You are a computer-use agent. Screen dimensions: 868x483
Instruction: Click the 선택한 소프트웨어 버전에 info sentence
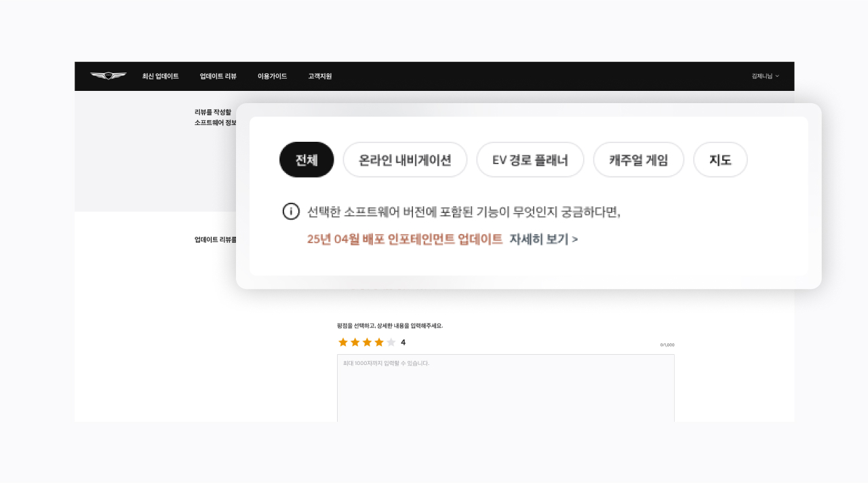[x=464, y=212]
